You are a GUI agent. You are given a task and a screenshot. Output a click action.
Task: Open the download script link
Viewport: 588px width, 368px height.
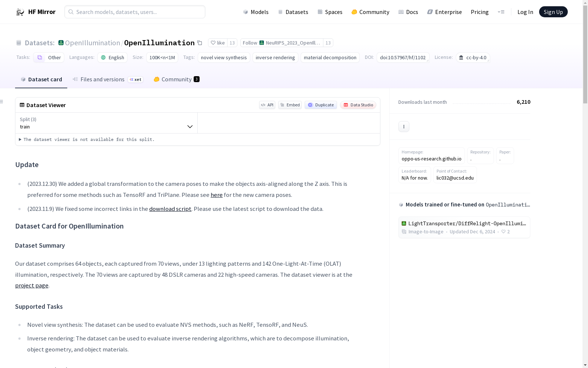(170, 209)
